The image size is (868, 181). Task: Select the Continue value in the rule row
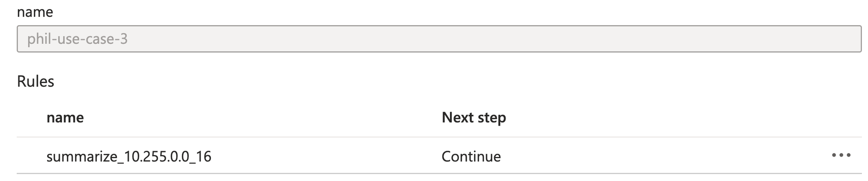[471, 156]
